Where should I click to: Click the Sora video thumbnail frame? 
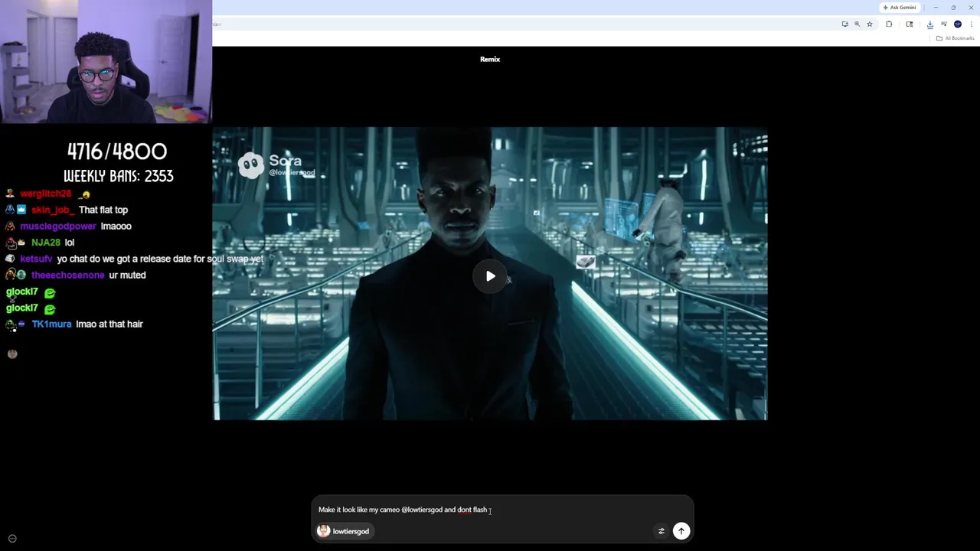pyautogui.click(x=490, y=274)
